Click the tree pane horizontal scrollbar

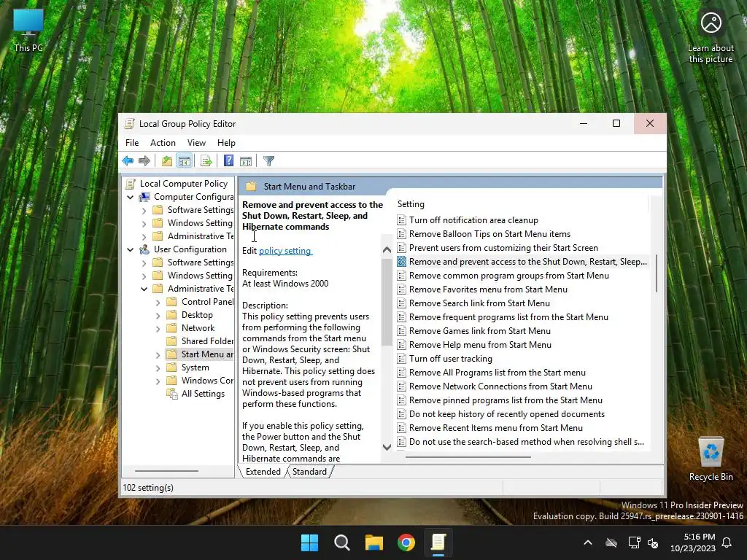[x=166, y=471]
